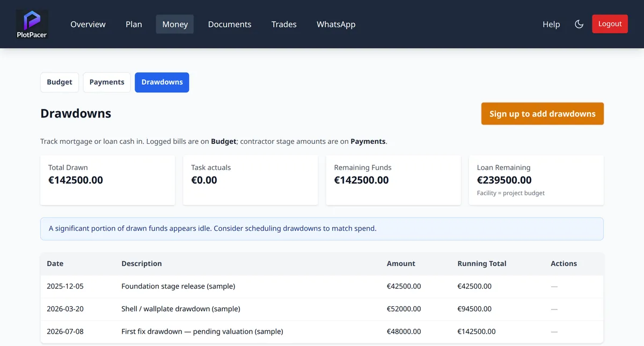
Task: Navigate to Trades
Action: click(x=284, y=24)
